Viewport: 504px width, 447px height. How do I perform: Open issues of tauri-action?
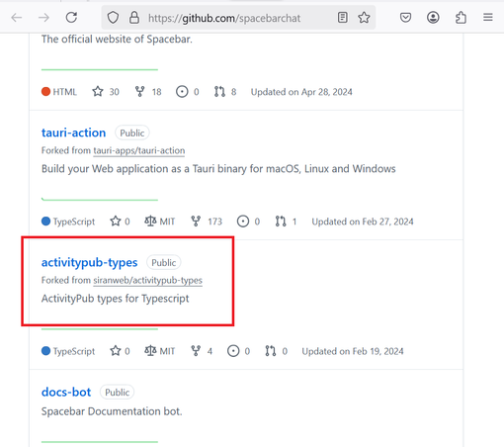[x=248, y=222]
